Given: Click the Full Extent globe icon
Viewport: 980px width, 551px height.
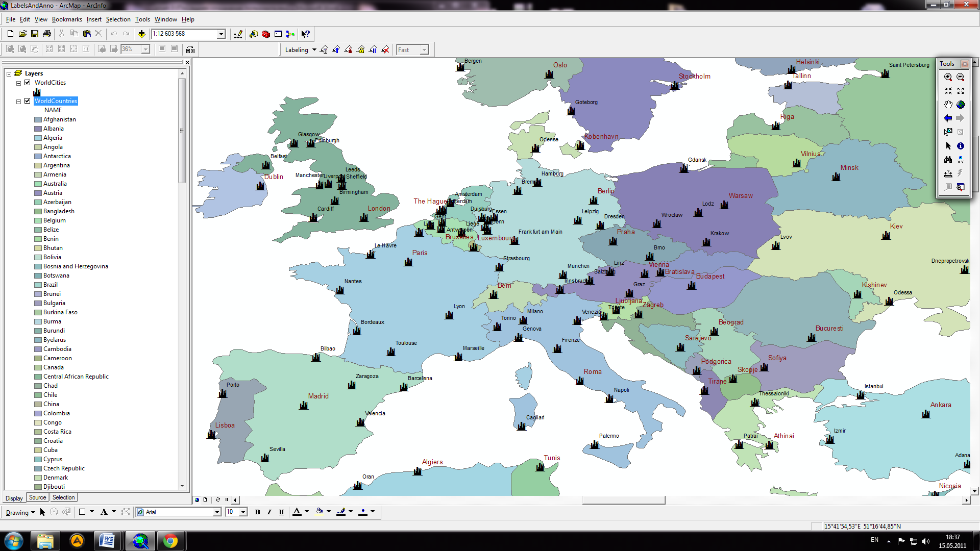Looking at the screenshot, I should 960,105.
